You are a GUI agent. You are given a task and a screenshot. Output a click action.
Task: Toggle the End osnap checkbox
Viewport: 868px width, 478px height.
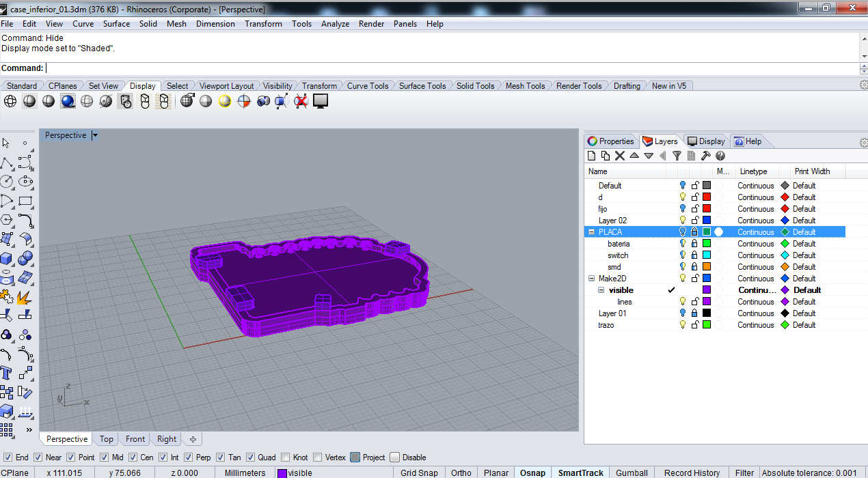[x=8, y=458]
